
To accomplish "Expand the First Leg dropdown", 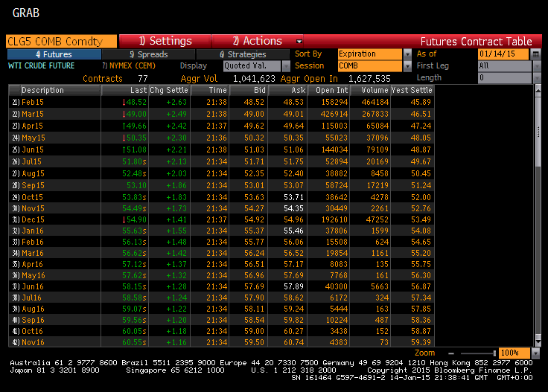I will (x=537, y=66).
